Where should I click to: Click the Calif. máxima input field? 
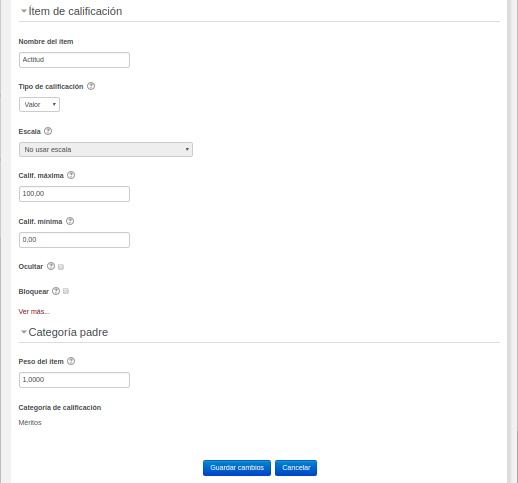coord(74,194)
